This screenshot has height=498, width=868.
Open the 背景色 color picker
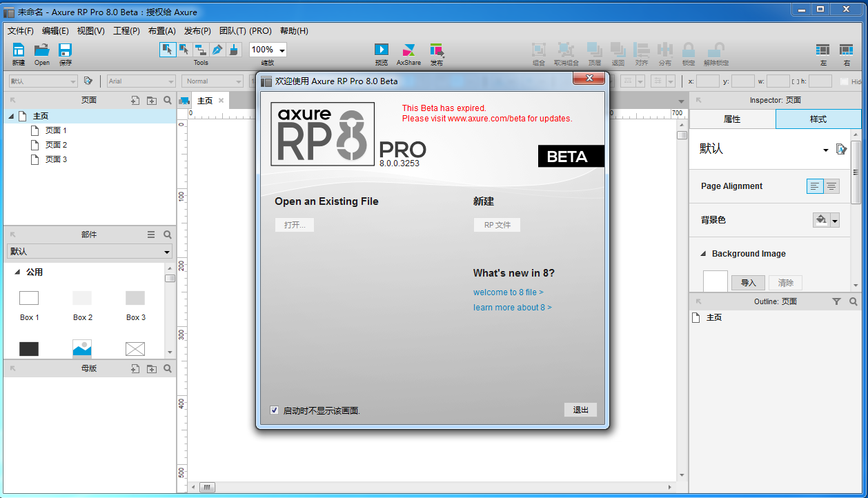click(x=825, y=220)
